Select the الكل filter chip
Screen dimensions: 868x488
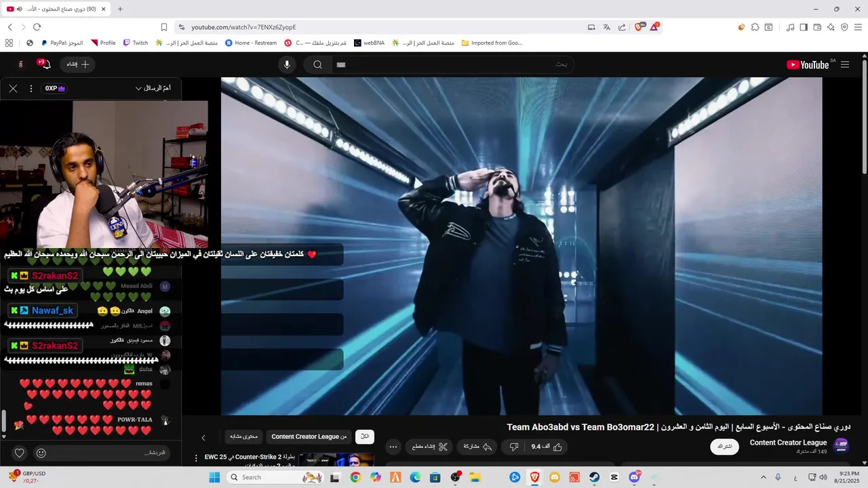[x=365, y=436]
